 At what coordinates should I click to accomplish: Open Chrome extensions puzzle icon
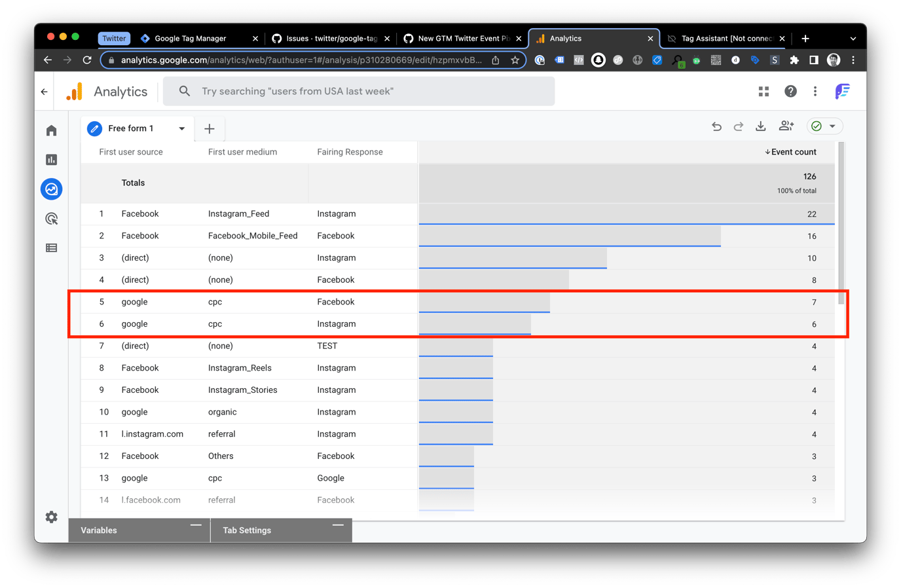pos(794,60)
